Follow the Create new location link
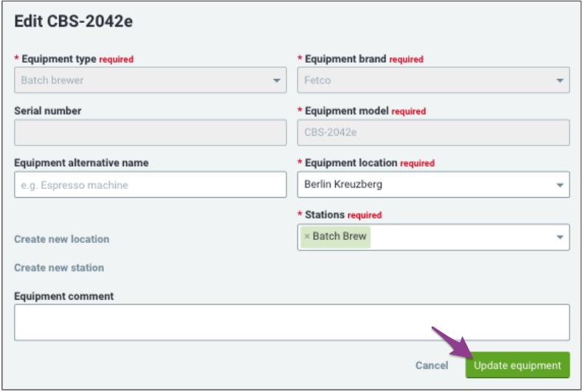This screenshot has height=392, width=583. click(62, 238)
